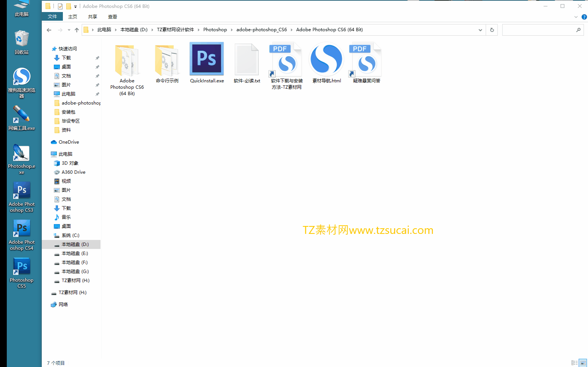Go up one folder level arrow

click(x=77, y=30)
